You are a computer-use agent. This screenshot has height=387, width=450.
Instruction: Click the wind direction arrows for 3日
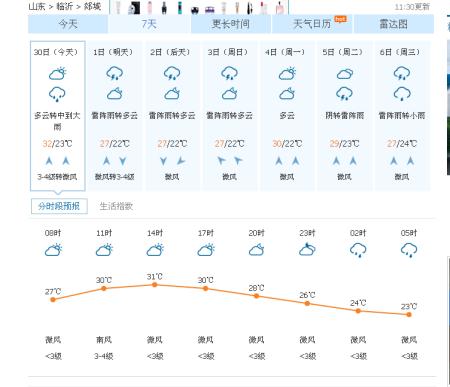229,161
